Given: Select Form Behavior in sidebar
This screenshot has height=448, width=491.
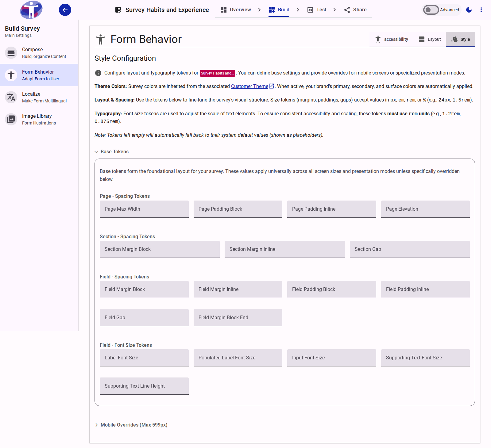Looking at the screenshot, I should point(39,75).
